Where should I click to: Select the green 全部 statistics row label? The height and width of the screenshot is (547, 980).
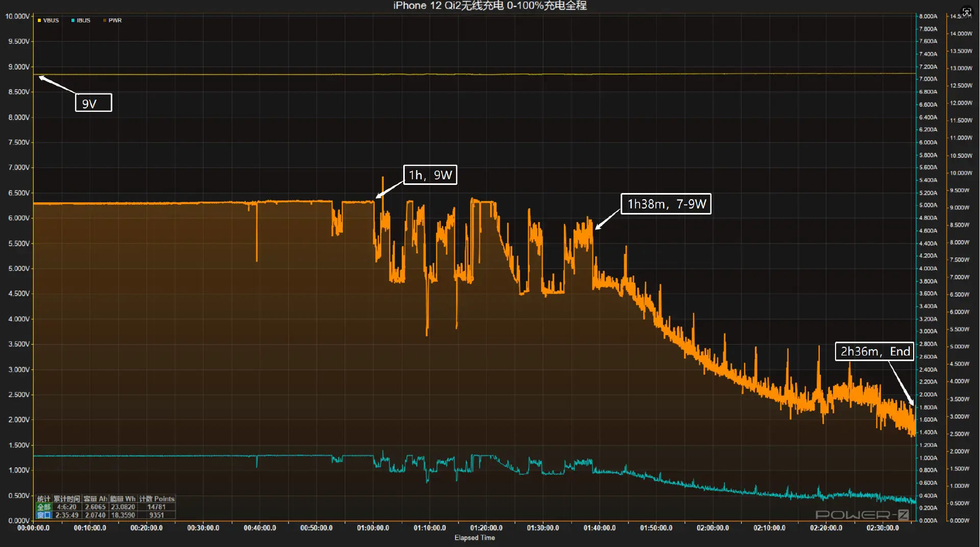[x=44, y=507]
